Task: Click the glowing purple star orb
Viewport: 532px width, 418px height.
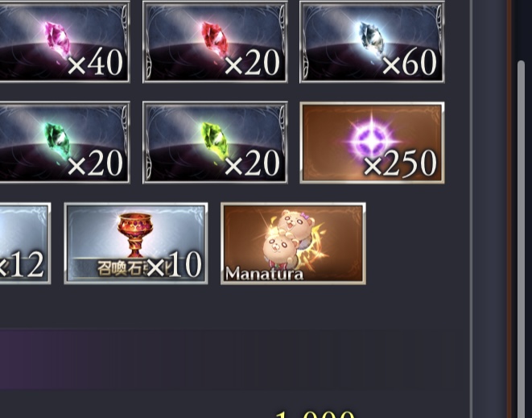Action: pos(372,140)
